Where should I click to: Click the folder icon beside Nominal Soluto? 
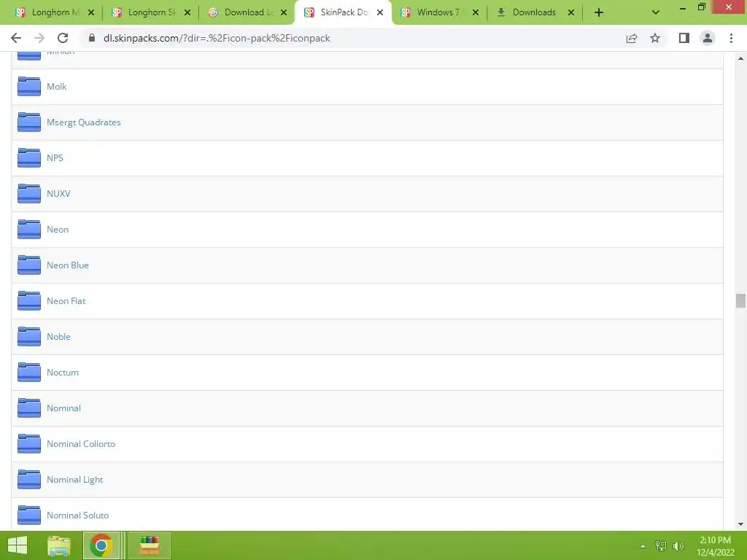pyautogui.click(x=29, y=516)
